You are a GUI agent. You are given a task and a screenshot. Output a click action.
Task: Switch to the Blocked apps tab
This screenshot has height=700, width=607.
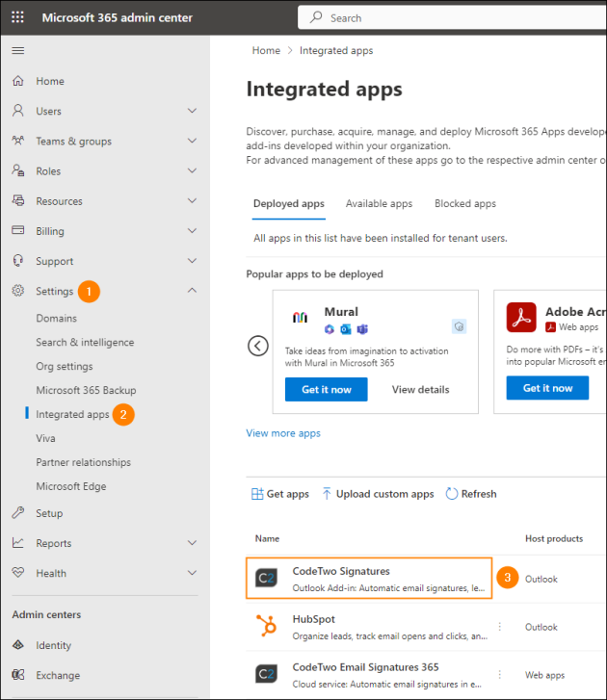click(465, 203)
